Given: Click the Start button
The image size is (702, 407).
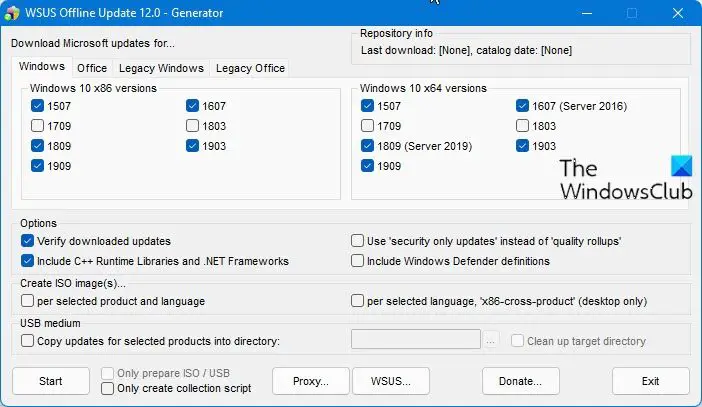Looking at the screenshot, I should tap(51, 381).
